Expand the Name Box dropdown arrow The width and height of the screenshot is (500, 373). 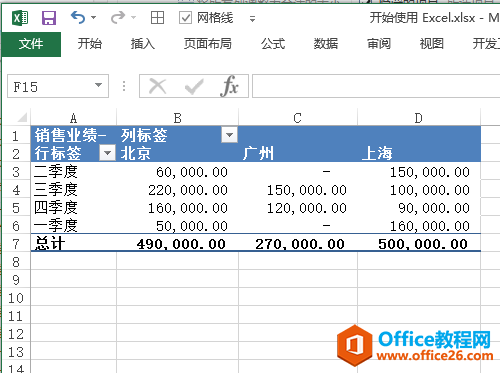(98, 85)
